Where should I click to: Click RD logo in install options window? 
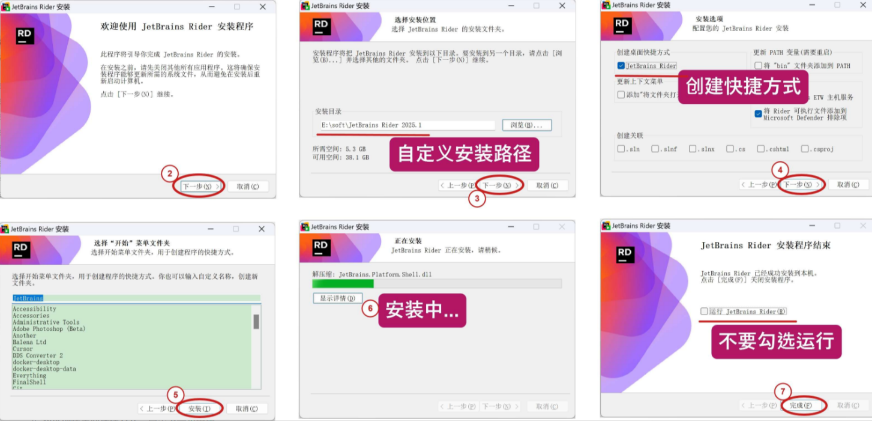[622, 26]
